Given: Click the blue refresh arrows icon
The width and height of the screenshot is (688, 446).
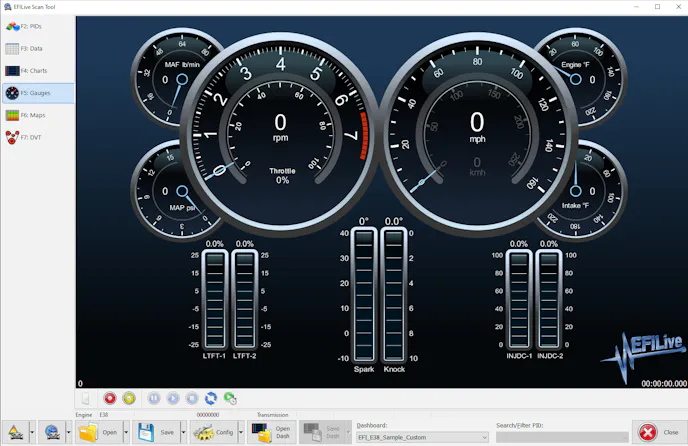Looking at the screenshot, I should point(211,398).
